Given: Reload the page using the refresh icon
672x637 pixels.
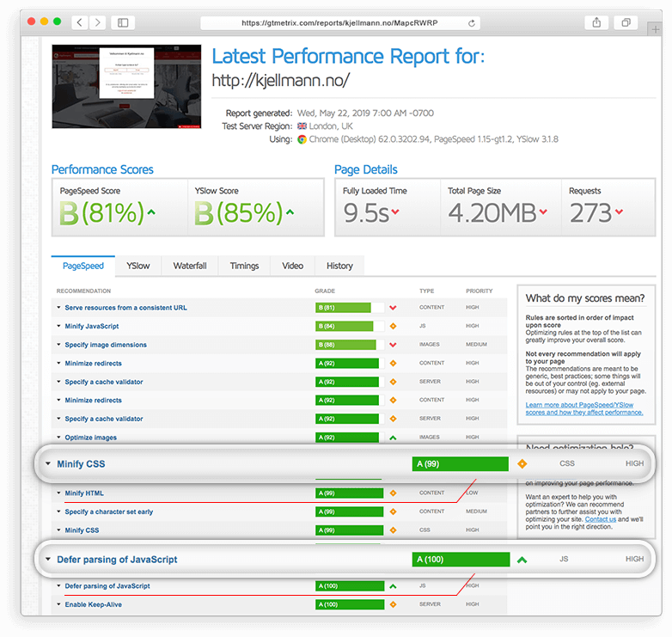Looking at the screenshot, I should click(472, 23).
